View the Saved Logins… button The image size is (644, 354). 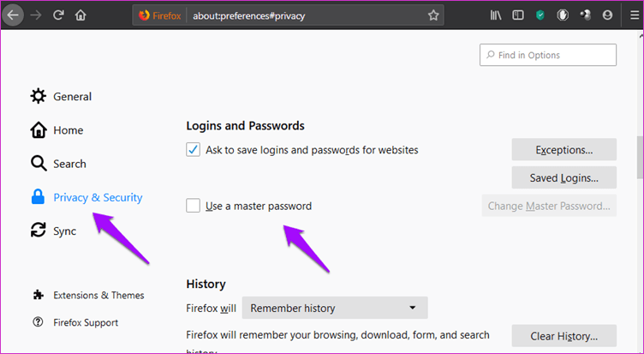coord(563,177)
